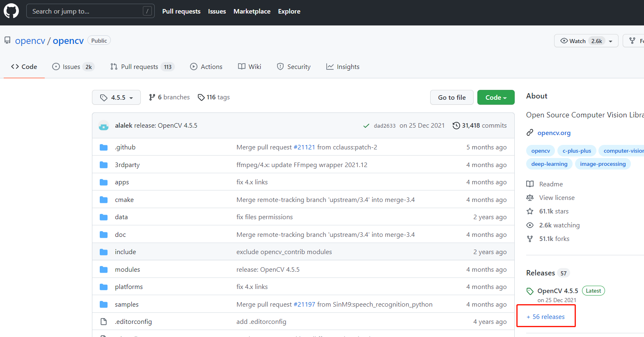Click 'fix files permissions' commit message
The height and width of the screenshot is (337, 644).
[265, 217]
